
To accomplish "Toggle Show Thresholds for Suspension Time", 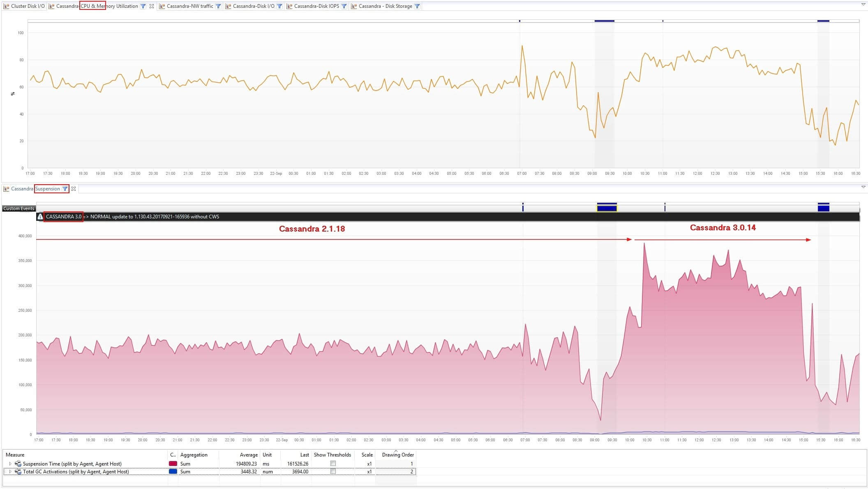I will [333, 464].
